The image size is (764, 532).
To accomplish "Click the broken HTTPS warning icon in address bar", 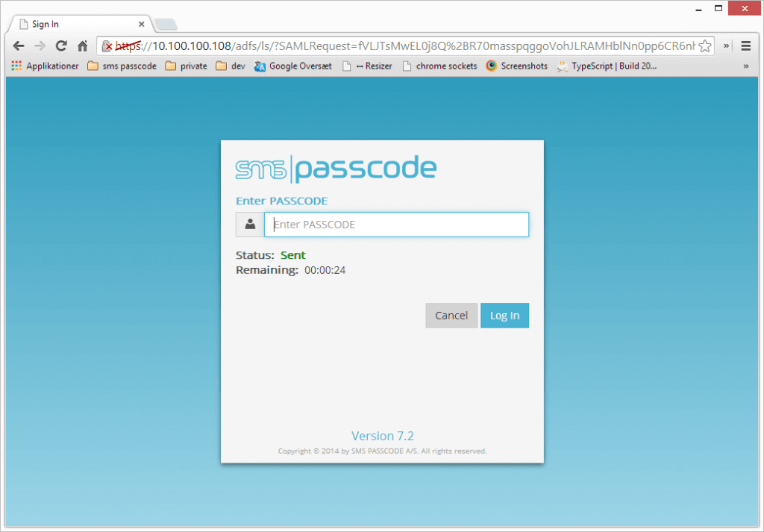I will coord(109,46).
